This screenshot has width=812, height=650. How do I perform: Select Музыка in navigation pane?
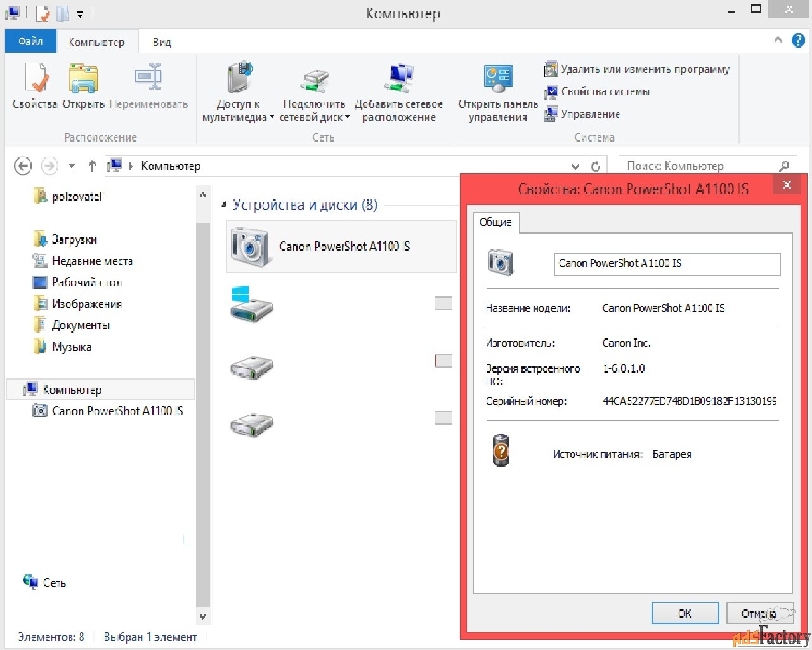[x=62, y=347]
